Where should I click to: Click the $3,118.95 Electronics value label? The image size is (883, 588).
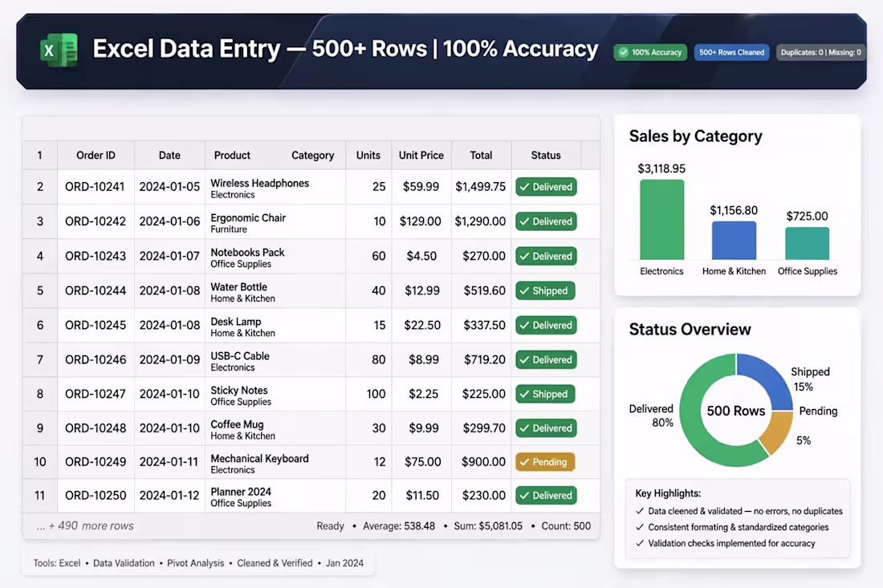[x=661, y=168]
